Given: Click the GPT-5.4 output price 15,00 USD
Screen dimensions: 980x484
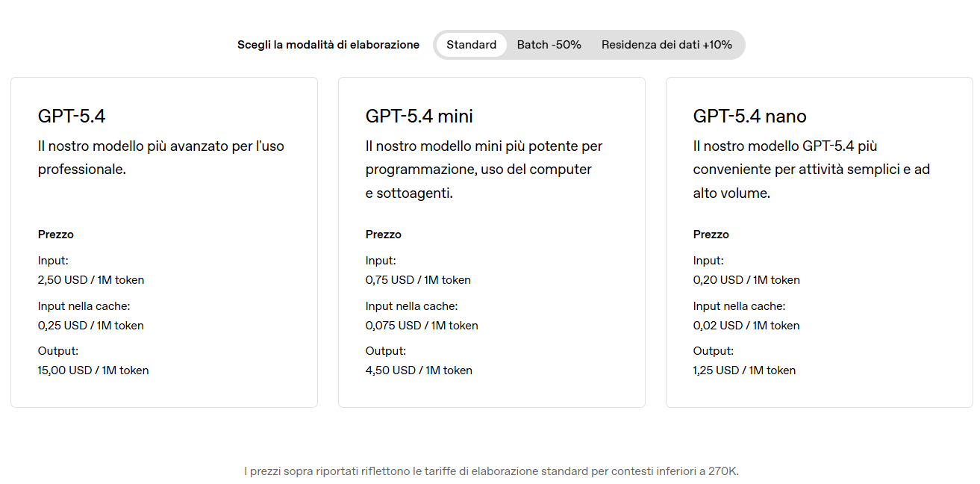Looking at the screenshot, I should point(93,370).
